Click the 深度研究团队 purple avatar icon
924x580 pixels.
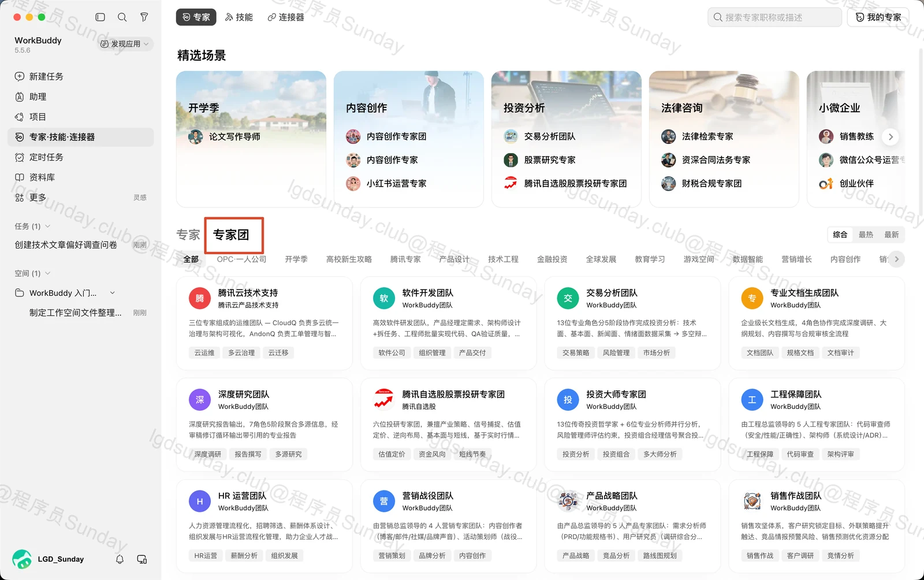(x=200, y=400)
